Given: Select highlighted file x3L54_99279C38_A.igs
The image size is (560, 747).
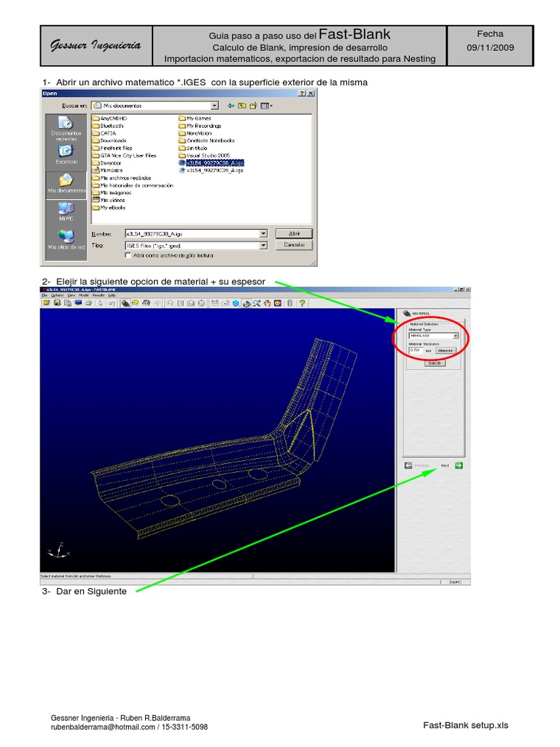Looking at the screenshot, I should coord(211,163).
